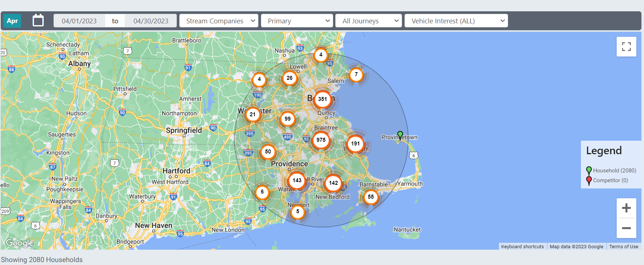Edit the start date 04/01/2023 field
This screenshot has height=265, width=644.
coord(79,21)
